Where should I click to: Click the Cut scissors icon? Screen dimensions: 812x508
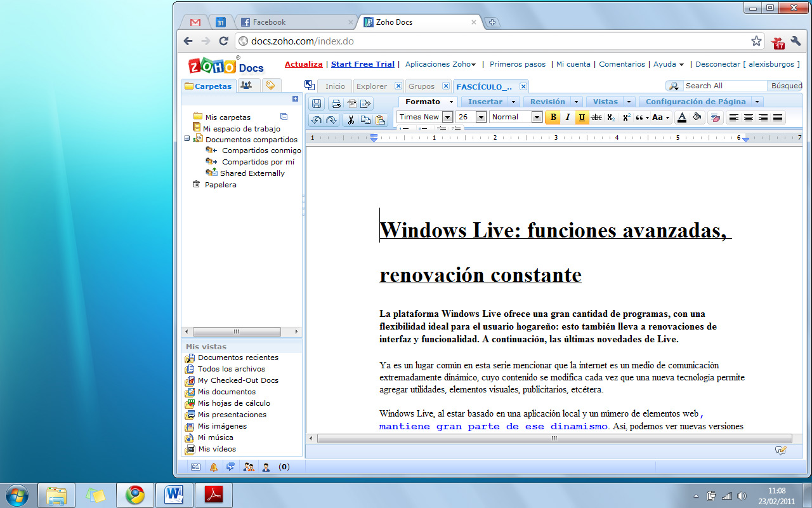pos(351,119)
